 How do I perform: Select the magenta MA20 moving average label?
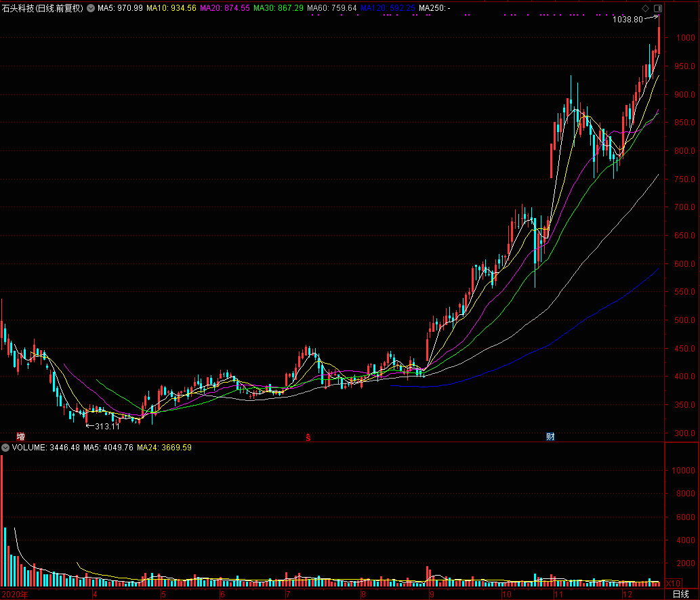point(224,8)
